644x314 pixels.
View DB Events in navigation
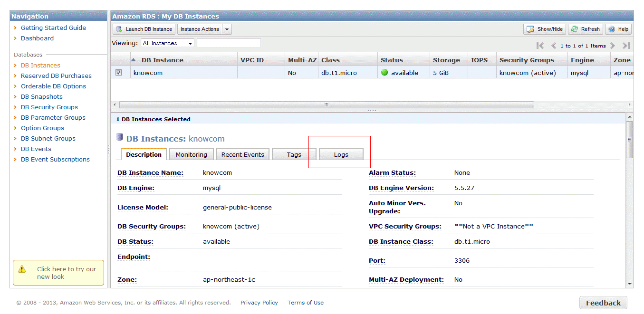(x=36, y=149)
